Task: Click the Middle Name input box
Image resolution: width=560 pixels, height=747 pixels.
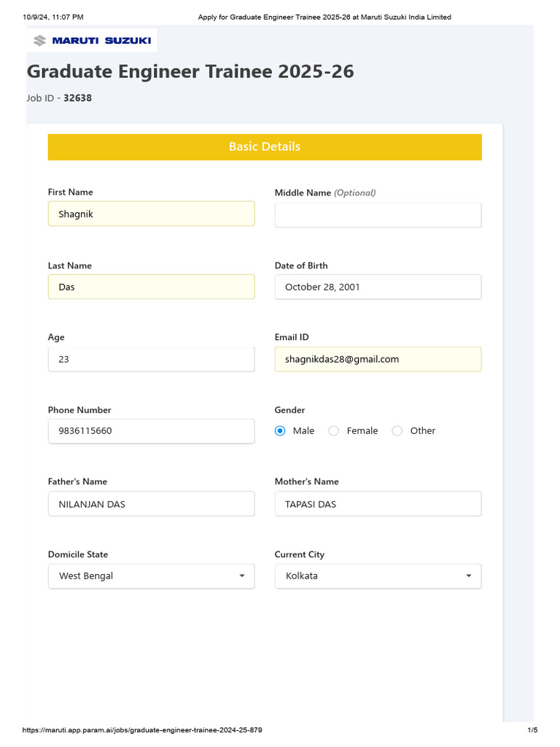Action: (x=378, y=215)
